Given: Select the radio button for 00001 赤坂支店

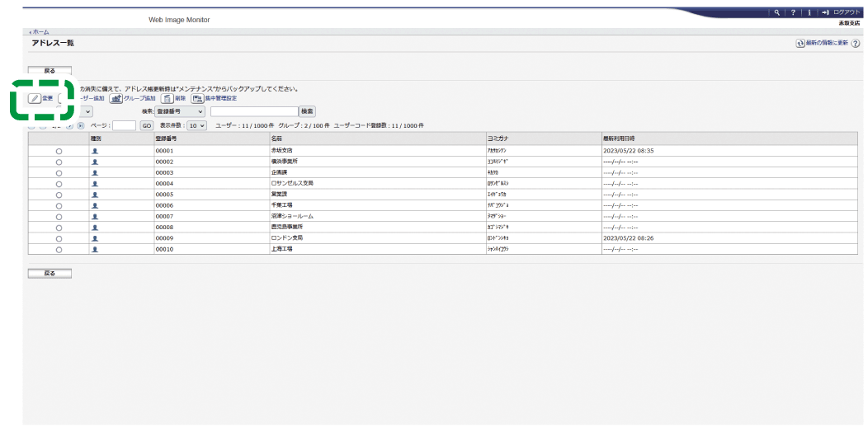Looking at the screenshot, I should tap(59, 152).
